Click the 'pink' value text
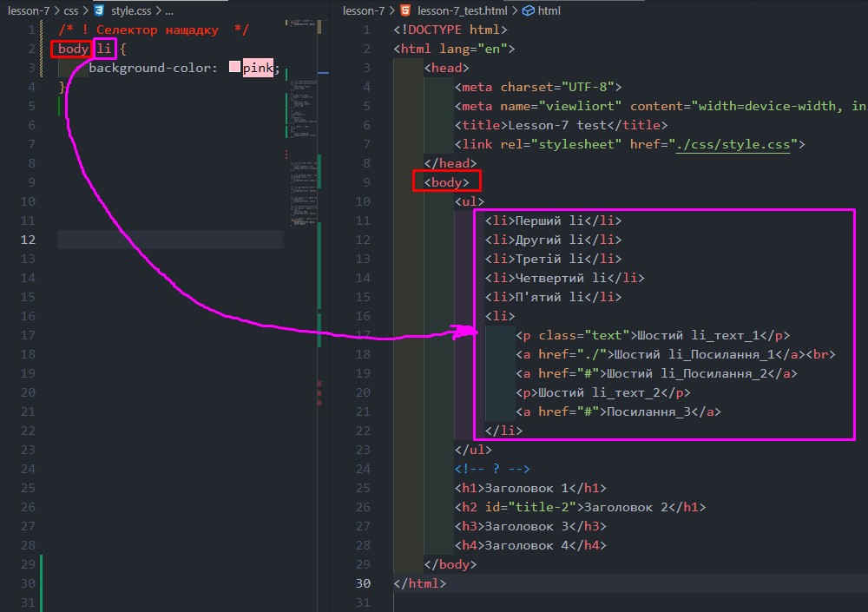This screenshot has height=612, width=868. [x=258, y=68]
